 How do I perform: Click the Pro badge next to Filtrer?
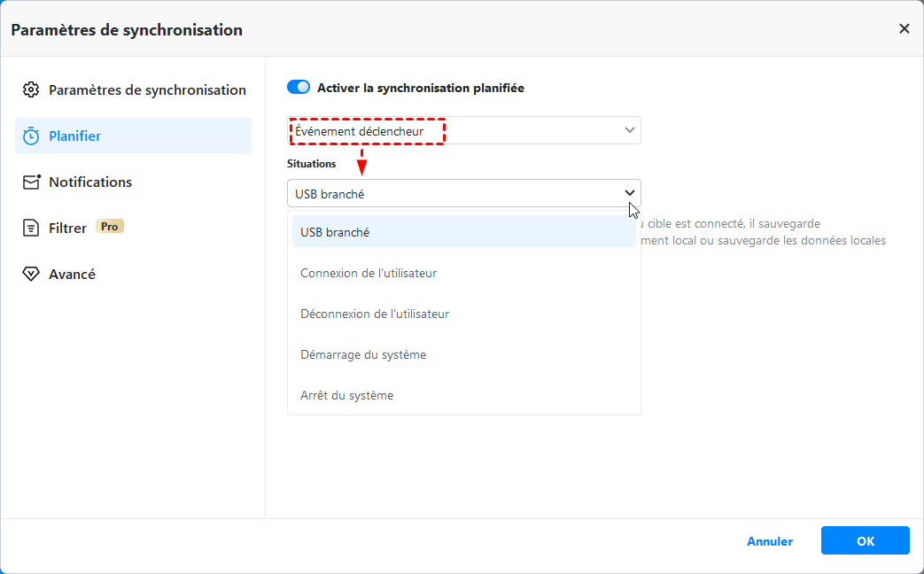(109, 227)
